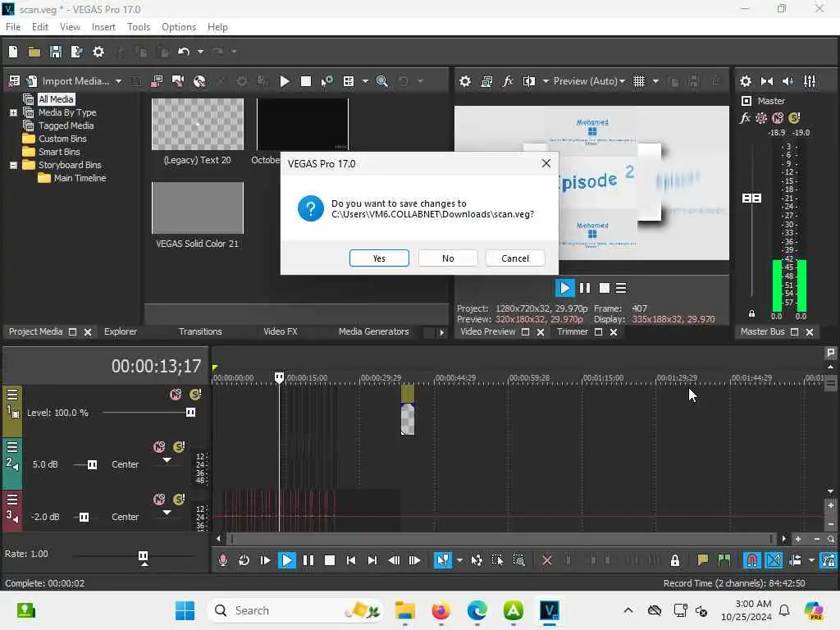The height and width of the screenshot is (630, 840).
Task: Click Cancel in the save dialog
Action: [x=515, y=258]
